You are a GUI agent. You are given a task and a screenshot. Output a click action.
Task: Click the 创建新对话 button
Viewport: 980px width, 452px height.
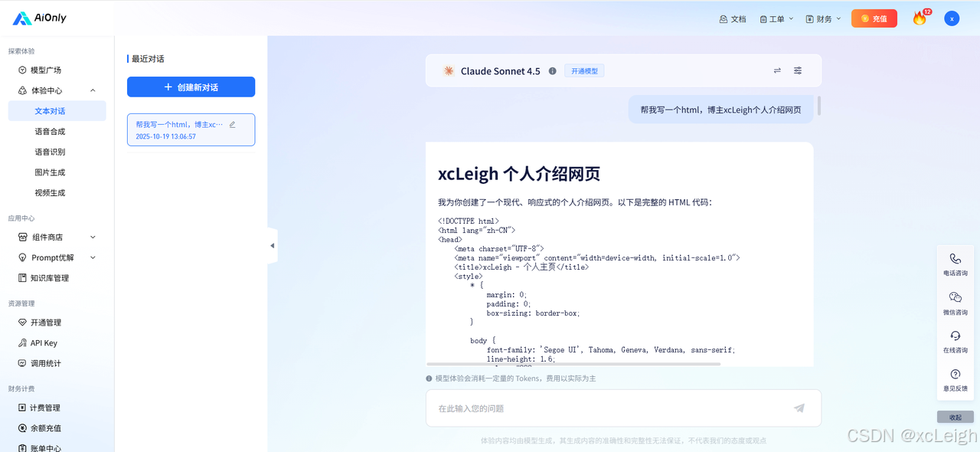191,87
